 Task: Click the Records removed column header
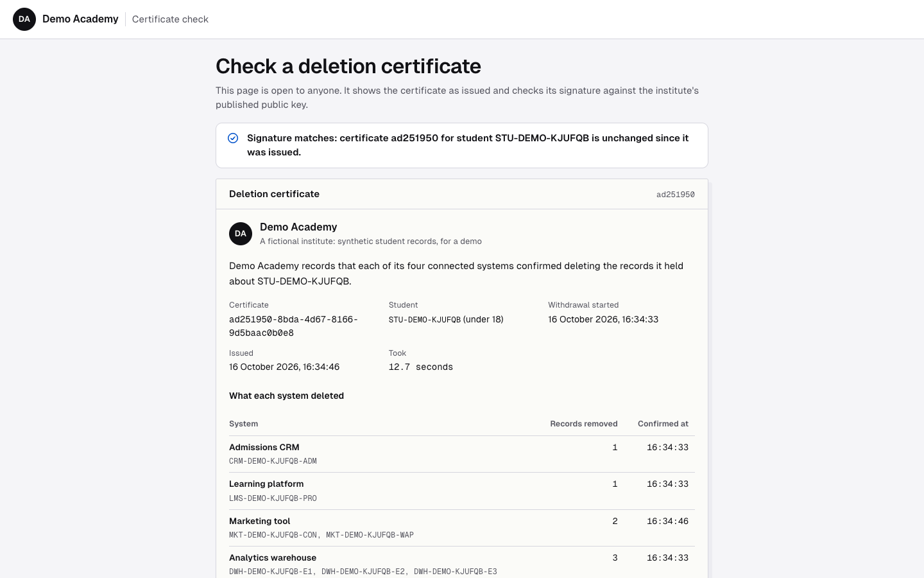click(x=584, y=424)
